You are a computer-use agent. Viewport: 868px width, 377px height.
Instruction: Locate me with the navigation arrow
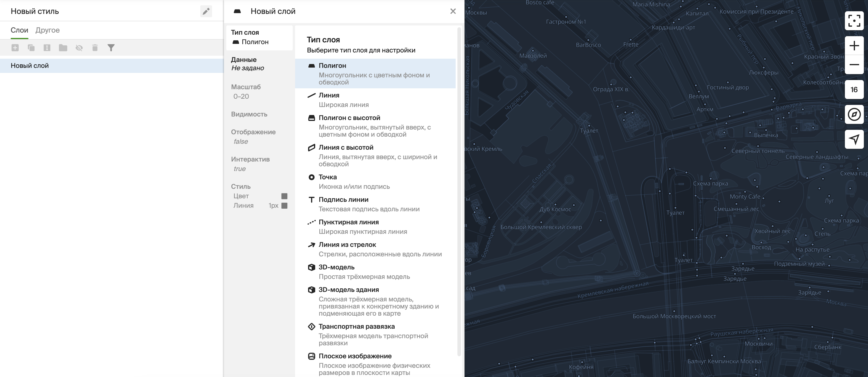854,139
